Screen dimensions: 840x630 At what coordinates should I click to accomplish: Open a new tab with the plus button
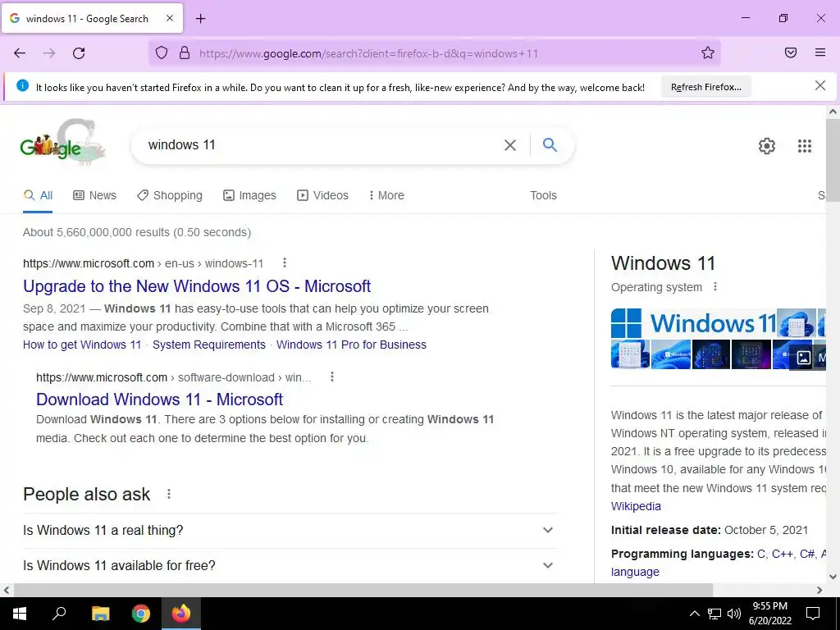pos(200,19)
